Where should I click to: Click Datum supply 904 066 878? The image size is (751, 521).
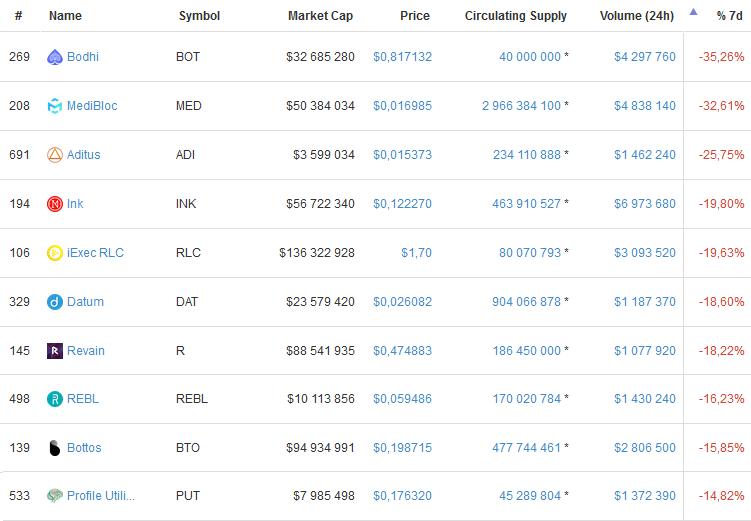point(526,302)
